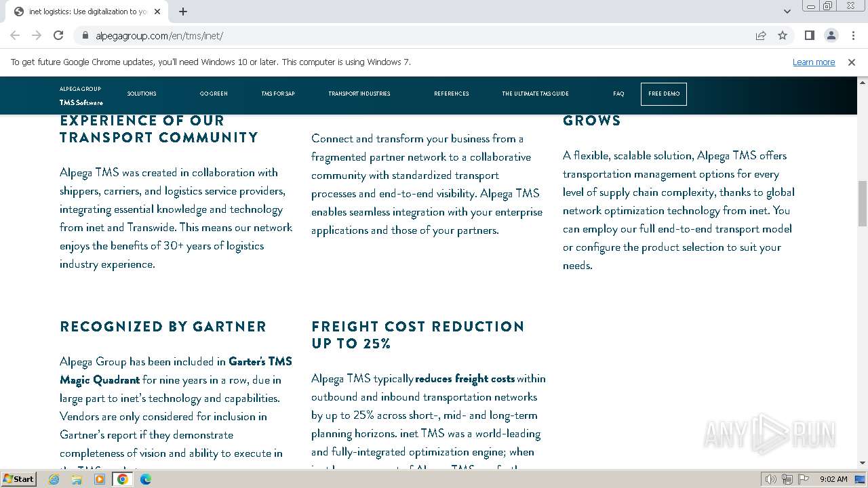
Task: Open Learn more link about updates
Action: (814, 62)
